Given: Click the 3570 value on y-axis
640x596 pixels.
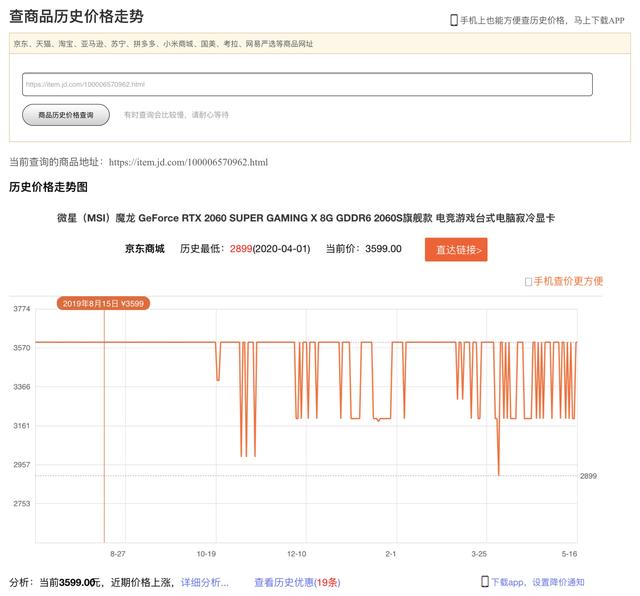Looking at the screenshot, I should coord(22,348).
